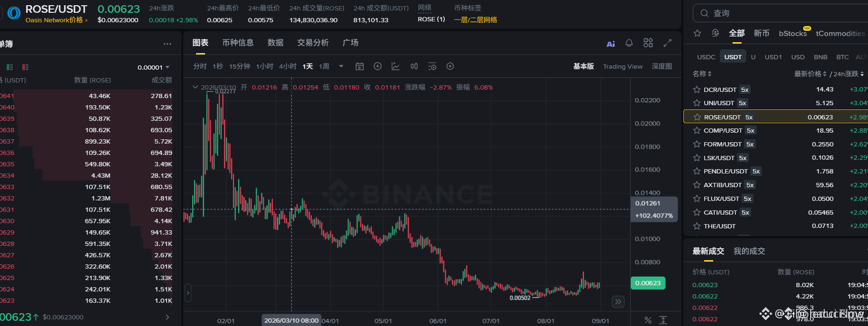Open the calendar go-to-date icon
Viewport: 868px width, 326px height.
360,66
